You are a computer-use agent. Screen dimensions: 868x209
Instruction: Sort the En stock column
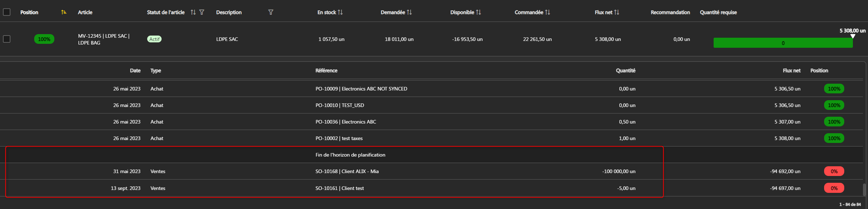pos(340,12)
